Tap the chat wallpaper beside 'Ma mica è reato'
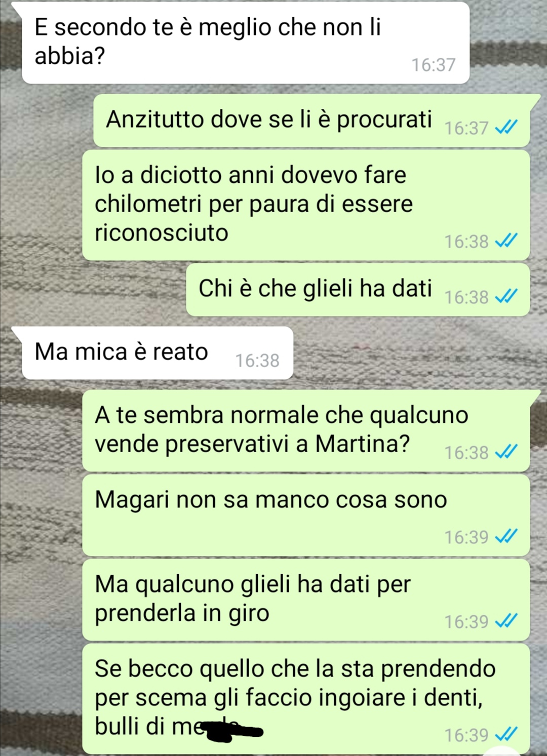Image resolution: width=547 pixels, height=756 pixels. (415, 353)
